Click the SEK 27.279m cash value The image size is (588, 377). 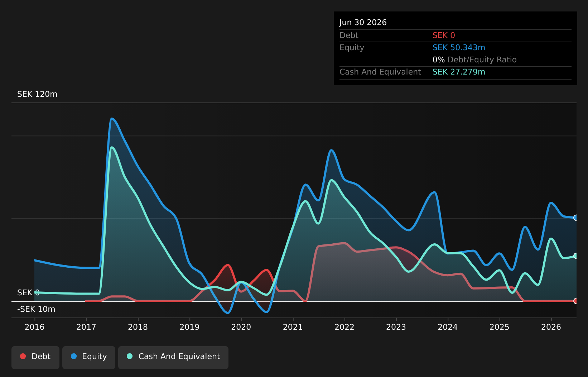tap(459, 72)
